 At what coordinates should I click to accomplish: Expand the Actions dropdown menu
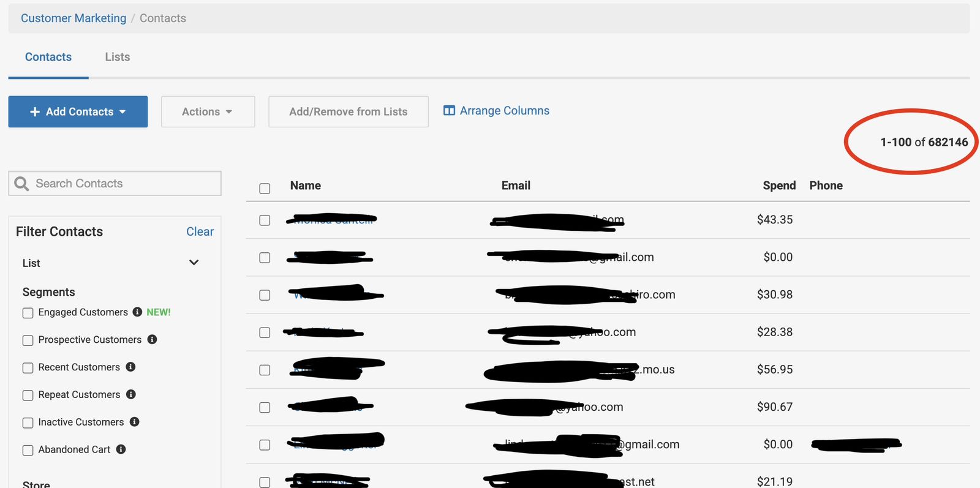[x=208, y=111]
